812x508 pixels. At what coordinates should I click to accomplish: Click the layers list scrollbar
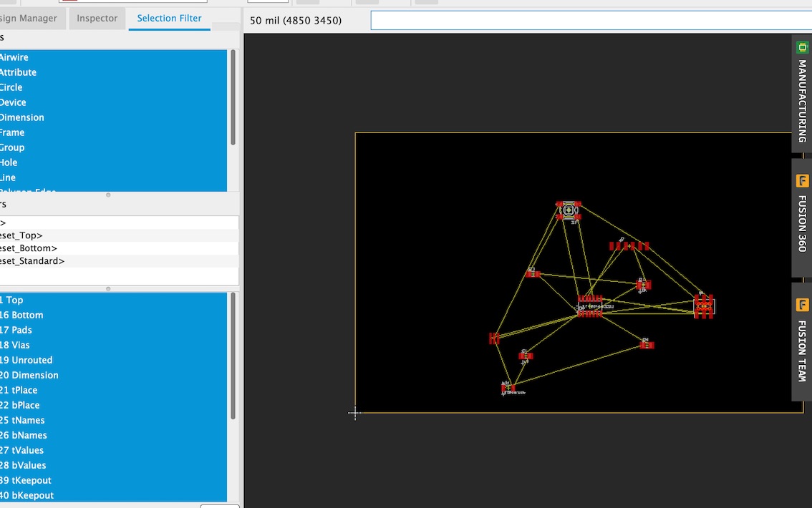coord(233,356)
